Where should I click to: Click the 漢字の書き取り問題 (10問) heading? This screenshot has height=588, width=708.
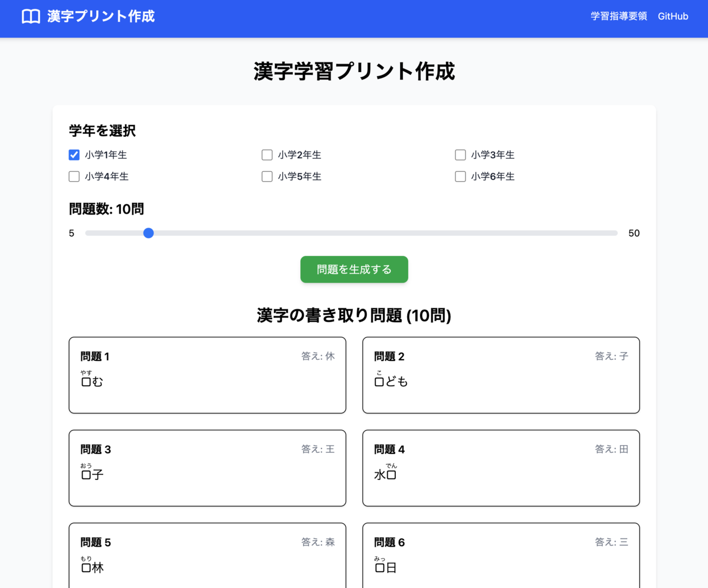pyautogui.click(x=354, y=316)
